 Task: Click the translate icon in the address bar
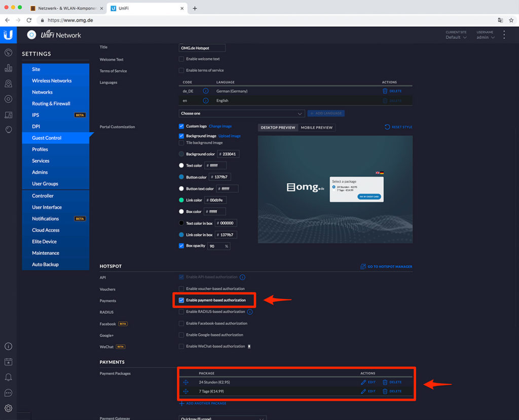[x=500, y=20]
